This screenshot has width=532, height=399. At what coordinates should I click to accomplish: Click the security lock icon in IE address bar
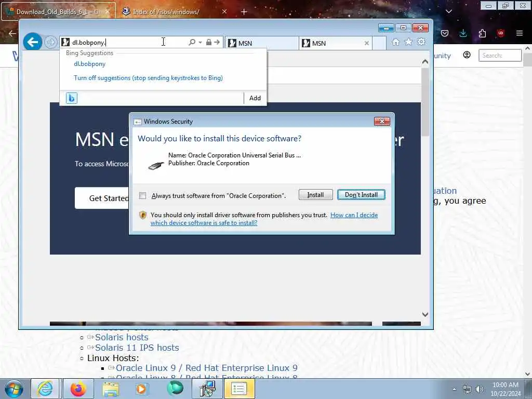(x=209, y=42)
